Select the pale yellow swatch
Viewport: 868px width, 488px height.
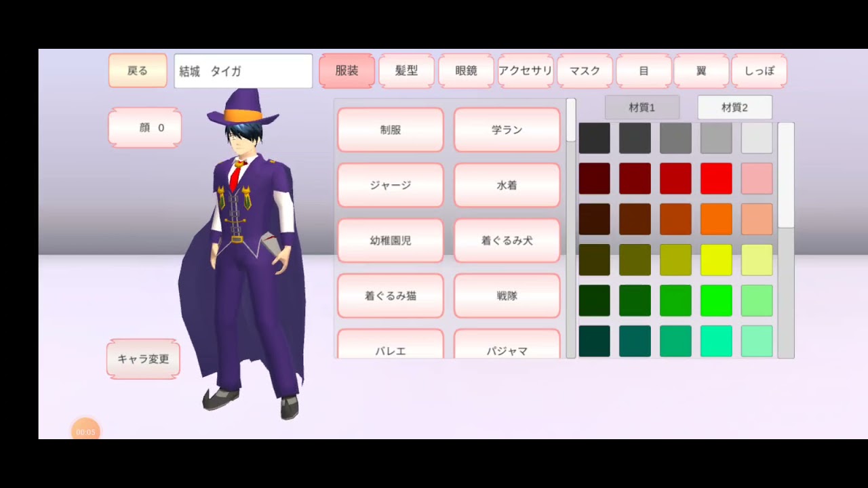pyautogui.click(x=757, y=260)
